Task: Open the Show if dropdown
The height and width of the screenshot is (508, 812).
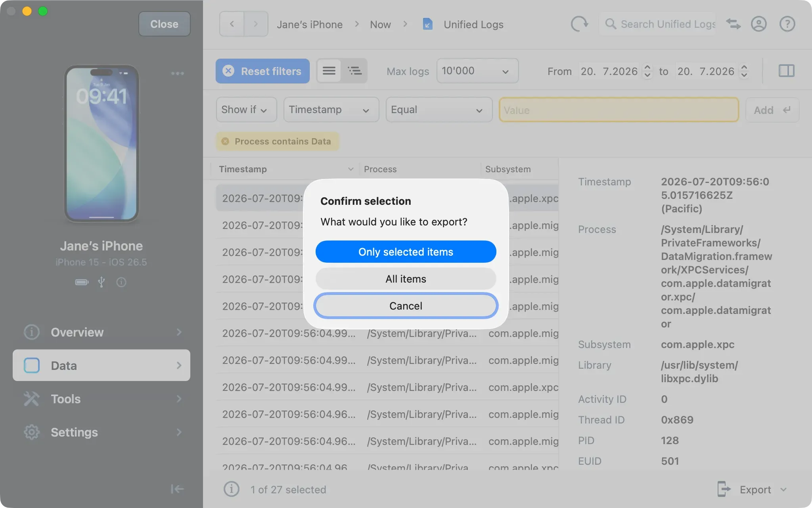Action: (246, 110)
